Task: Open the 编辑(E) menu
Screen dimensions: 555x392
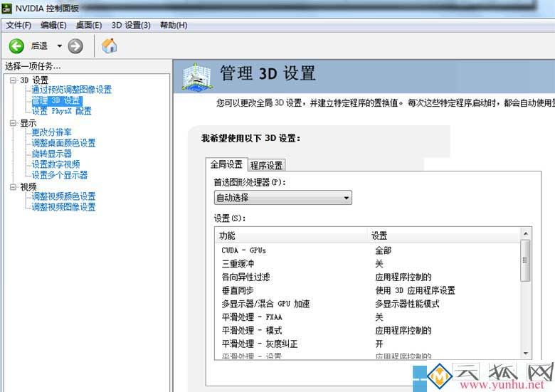Action: 53,26
